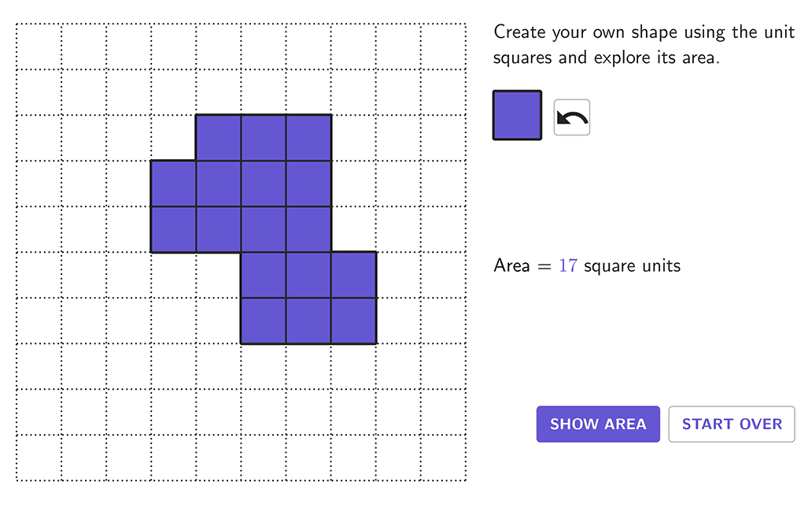Click empty cell left of lower block's top row
This screenshot has height=508, width=812.
coord(218,275)
